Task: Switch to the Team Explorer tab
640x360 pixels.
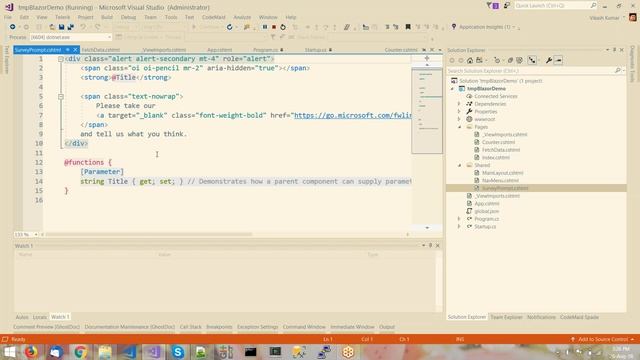Action: click(506, 317)
